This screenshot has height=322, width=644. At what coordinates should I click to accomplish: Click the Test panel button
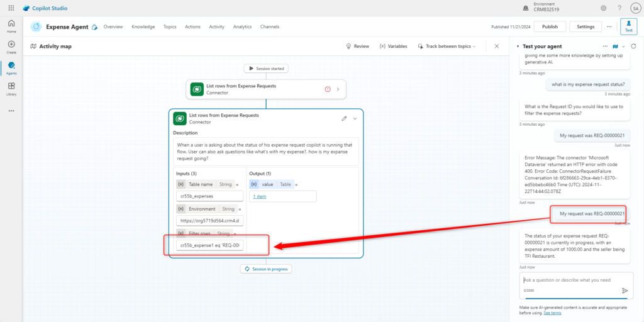(x=628, y=26)
